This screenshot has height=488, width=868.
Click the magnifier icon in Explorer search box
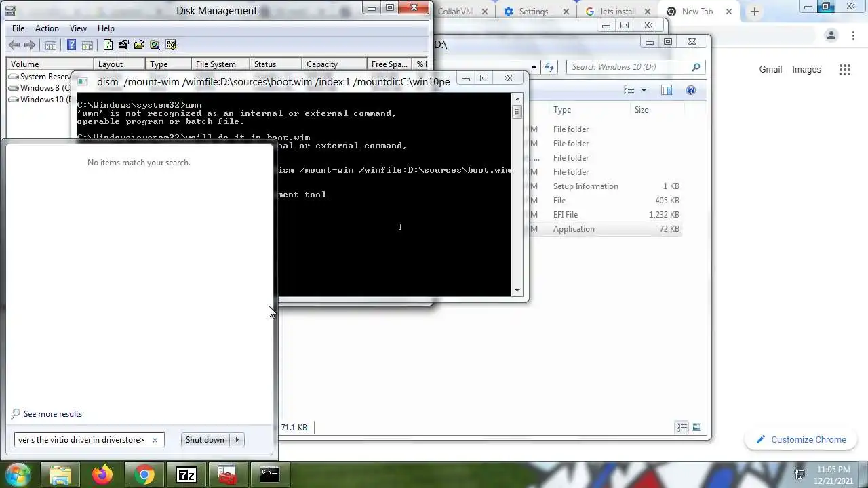696,67
